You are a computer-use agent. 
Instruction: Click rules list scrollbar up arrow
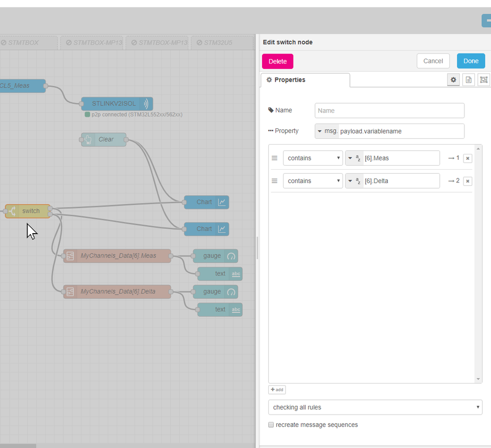click(x=478, y=149)
